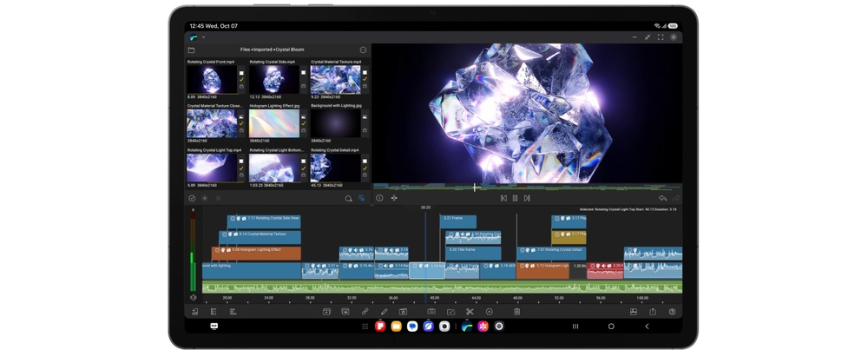Open the pencil edit clip tool

tap(385, 312)
